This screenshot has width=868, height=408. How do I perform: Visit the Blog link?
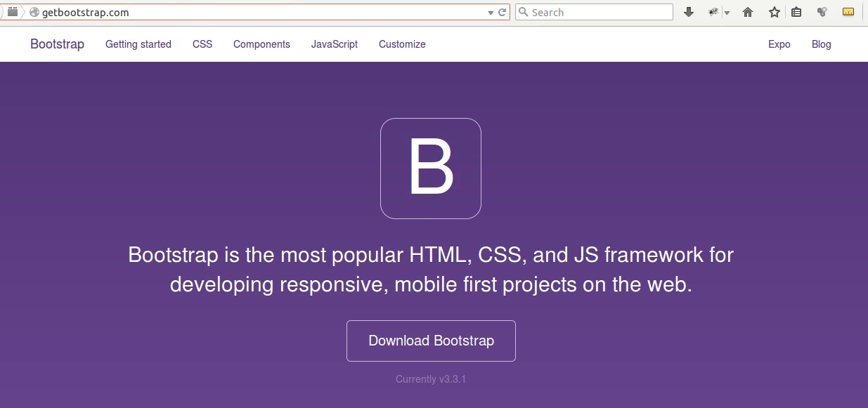pos(822,44)
